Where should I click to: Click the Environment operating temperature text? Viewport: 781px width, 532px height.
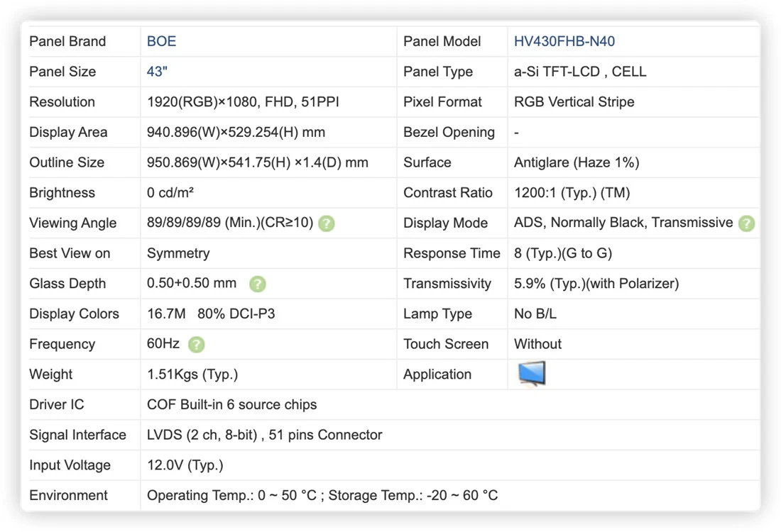click(231, 496)
